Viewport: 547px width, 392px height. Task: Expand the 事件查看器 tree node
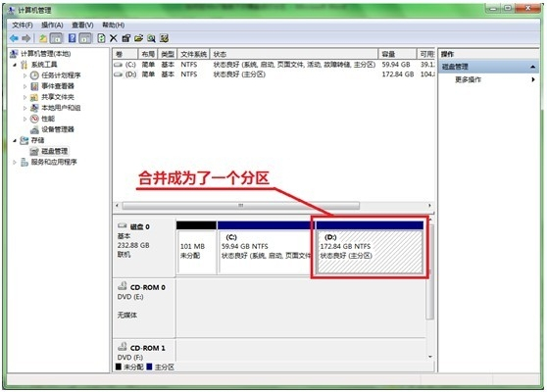click(x=25, y=86)
